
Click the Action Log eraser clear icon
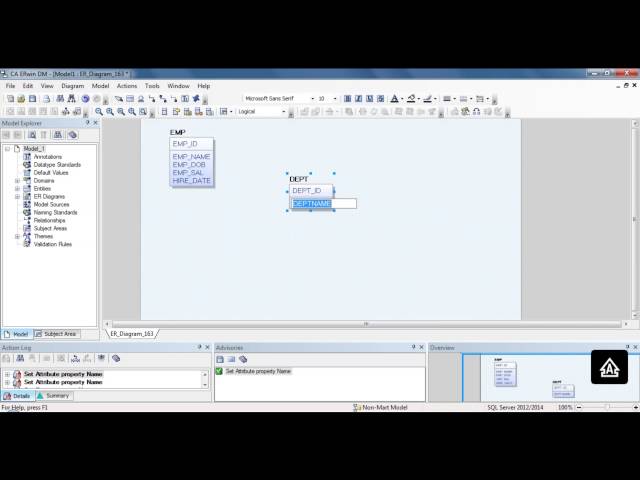coord(116,358)
